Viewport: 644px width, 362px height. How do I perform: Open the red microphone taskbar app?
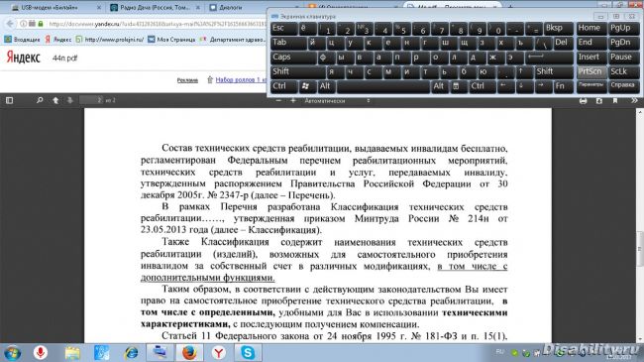41,353
